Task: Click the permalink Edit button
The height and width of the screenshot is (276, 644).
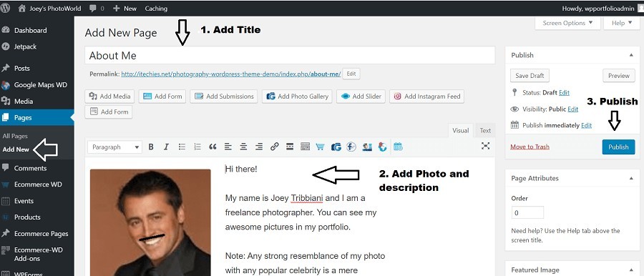Action: tap(351, 74)
